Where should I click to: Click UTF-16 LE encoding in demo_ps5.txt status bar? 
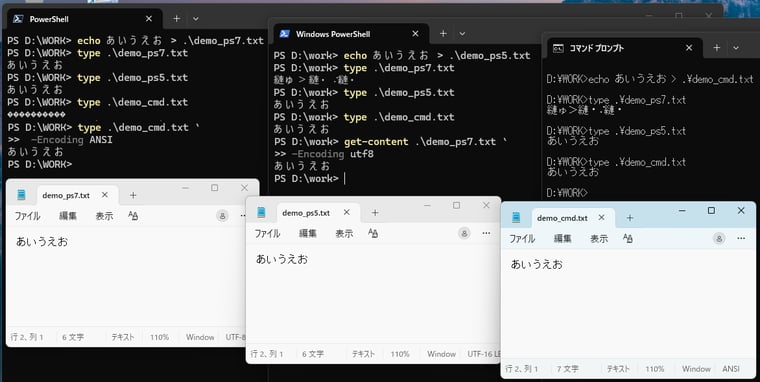click(483, 354)
